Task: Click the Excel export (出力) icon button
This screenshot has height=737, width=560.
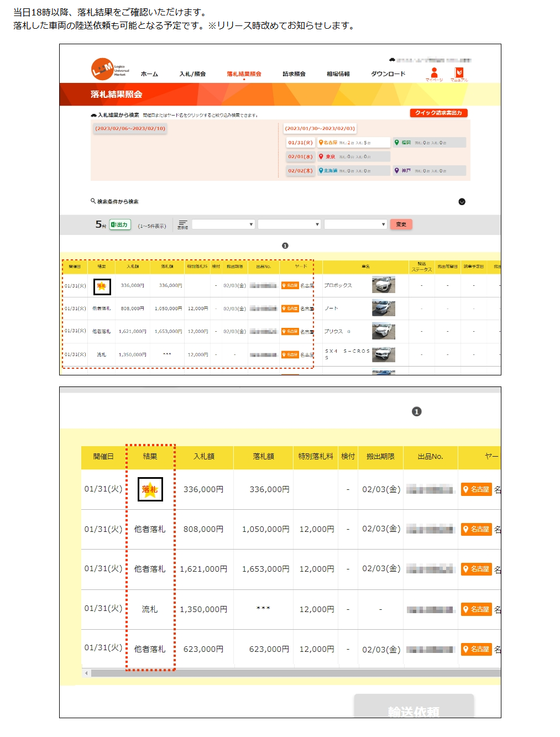Action: (120, 224)
